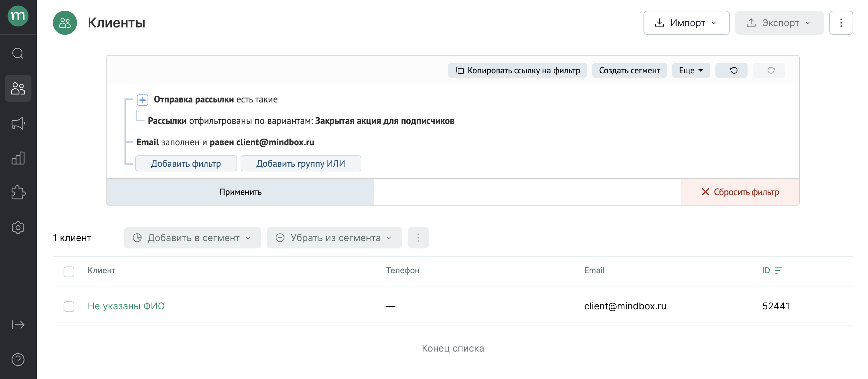This screenshot has width=868, height=379.
Task: Click the green Clients page header icon
Action: click(65, 22)
